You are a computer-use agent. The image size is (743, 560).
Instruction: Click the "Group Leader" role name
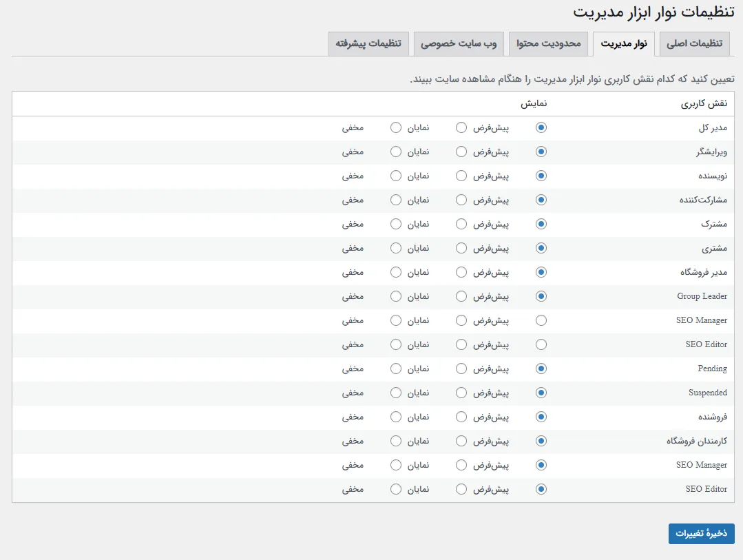pos(702,296)
